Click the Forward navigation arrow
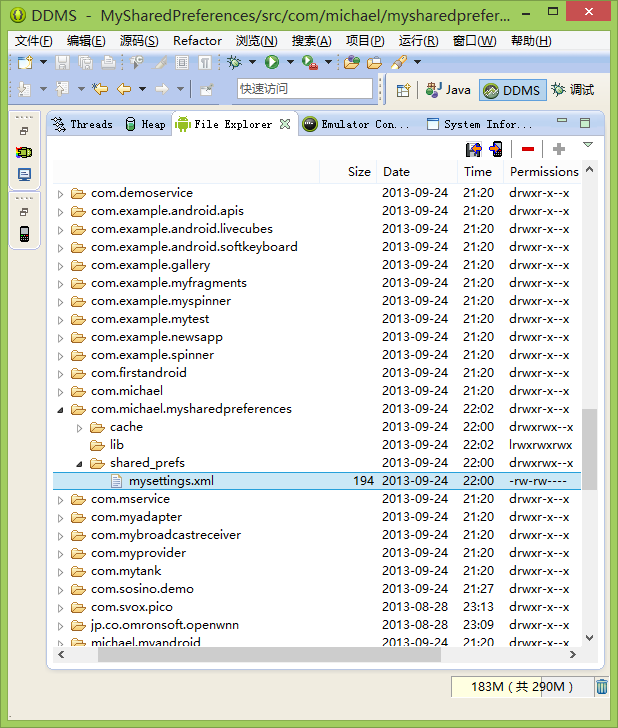This screenshot has height=728, width=618. [161, 89]
